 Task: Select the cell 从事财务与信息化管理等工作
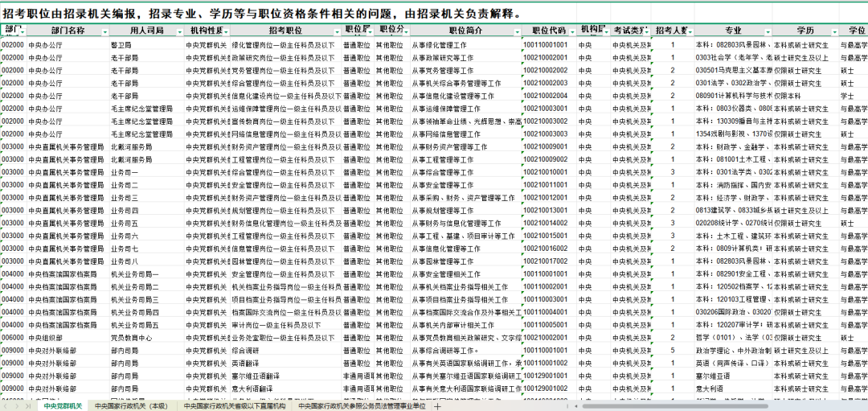point(465,224)
